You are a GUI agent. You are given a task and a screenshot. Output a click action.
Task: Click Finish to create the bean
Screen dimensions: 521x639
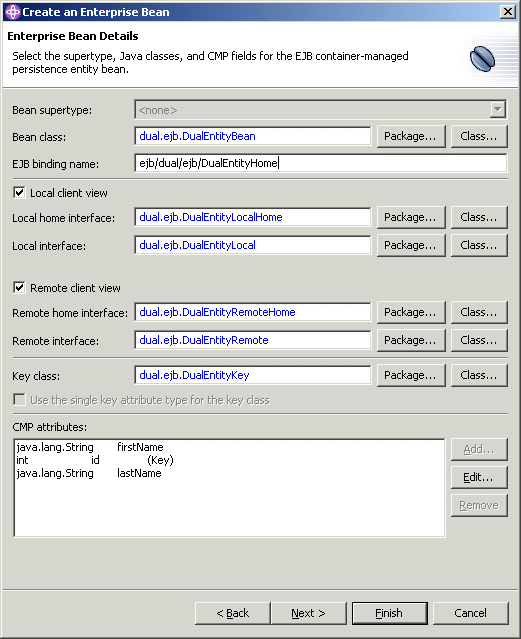pos(389,613)
